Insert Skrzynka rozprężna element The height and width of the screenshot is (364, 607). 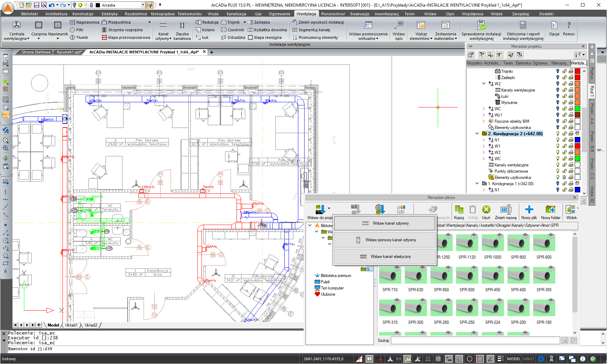click(x=122, y=30)
